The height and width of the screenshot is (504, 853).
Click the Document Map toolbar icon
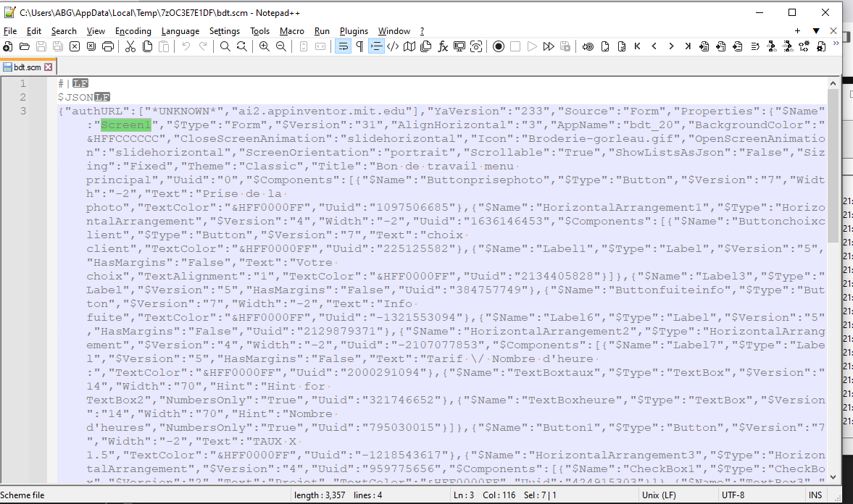coord(409,46)
